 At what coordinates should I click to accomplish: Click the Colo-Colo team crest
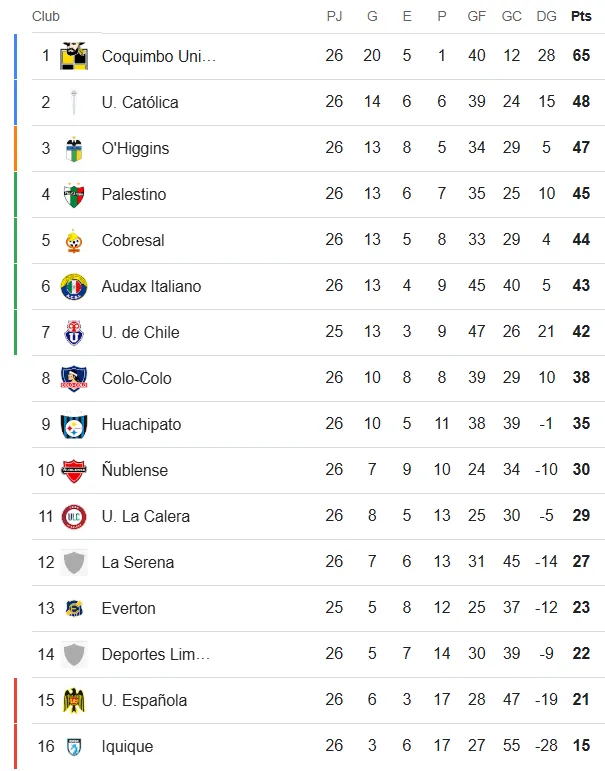click(74, 378)
